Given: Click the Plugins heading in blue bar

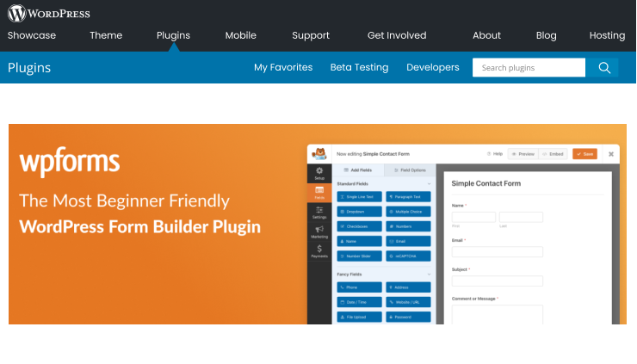Looking at the screenshot, I should pos(29,67).
